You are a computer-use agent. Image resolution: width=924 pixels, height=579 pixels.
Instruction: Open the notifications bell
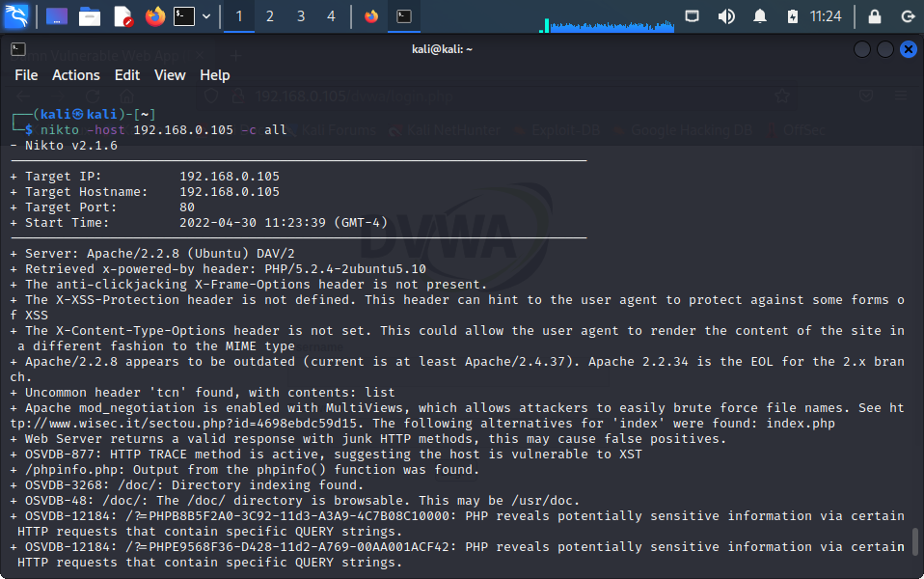pos(760,16)
